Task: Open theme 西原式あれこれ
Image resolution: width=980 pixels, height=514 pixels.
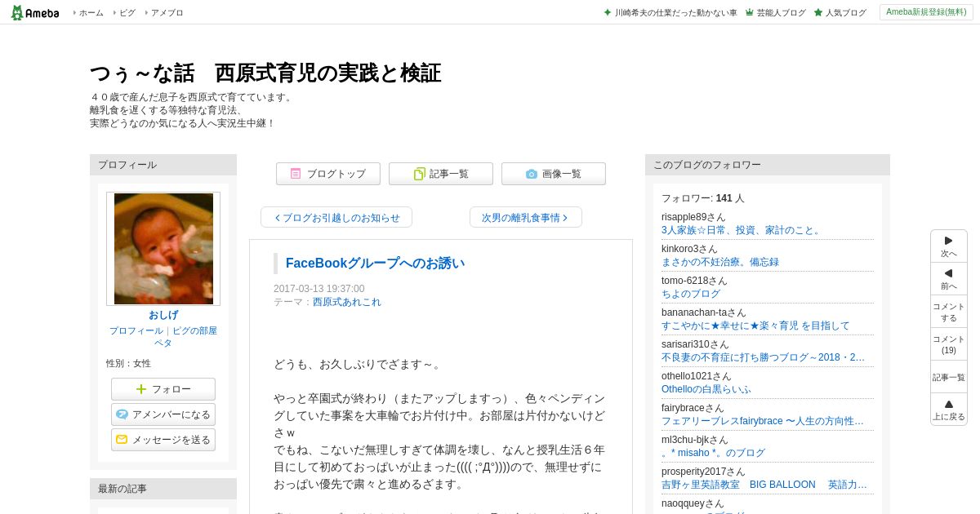Action: [x=347, y=302]
